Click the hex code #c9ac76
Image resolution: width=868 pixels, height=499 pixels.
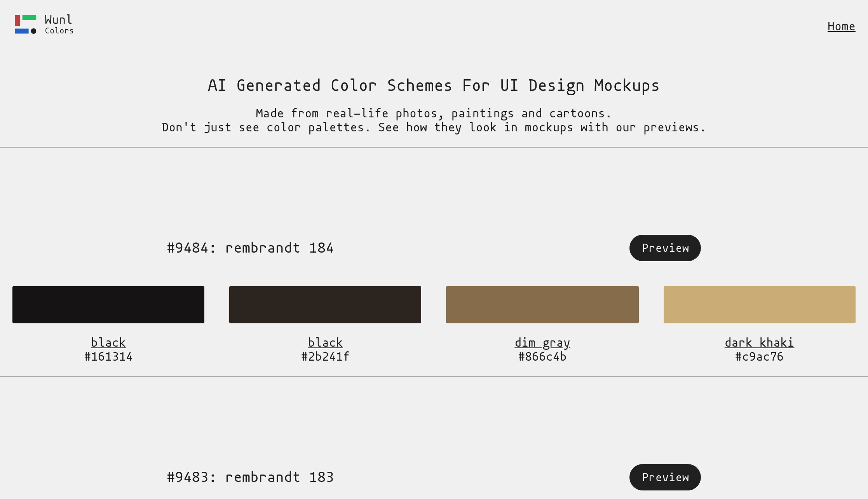(759, 356)
